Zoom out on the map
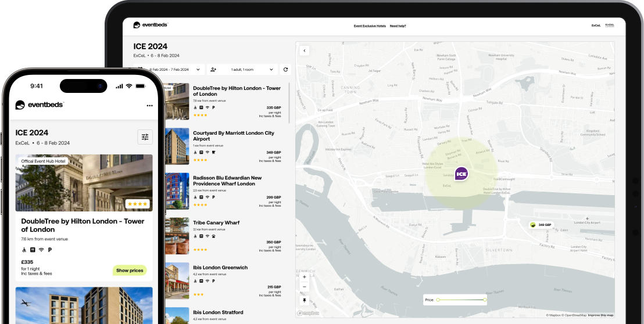644x324 pixels. pyautogui.click(x=304, y=287)
